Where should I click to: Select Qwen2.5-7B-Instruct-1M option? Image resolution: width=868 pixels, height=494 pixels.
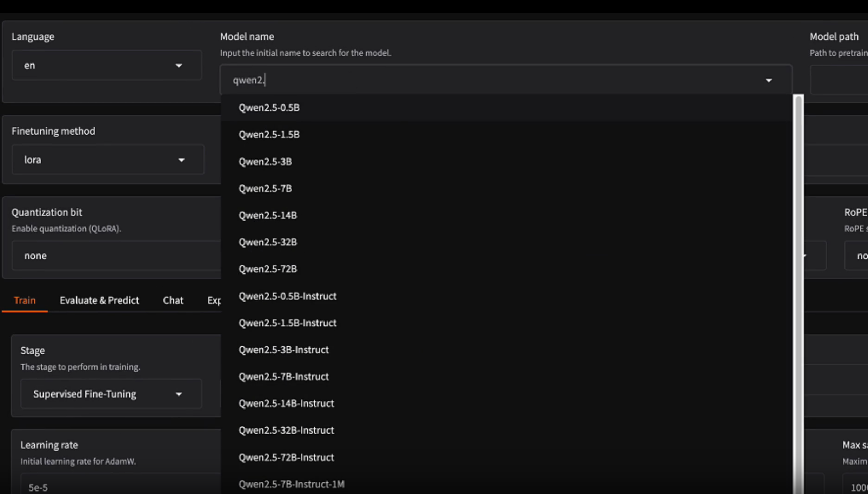tap(506, 484)
